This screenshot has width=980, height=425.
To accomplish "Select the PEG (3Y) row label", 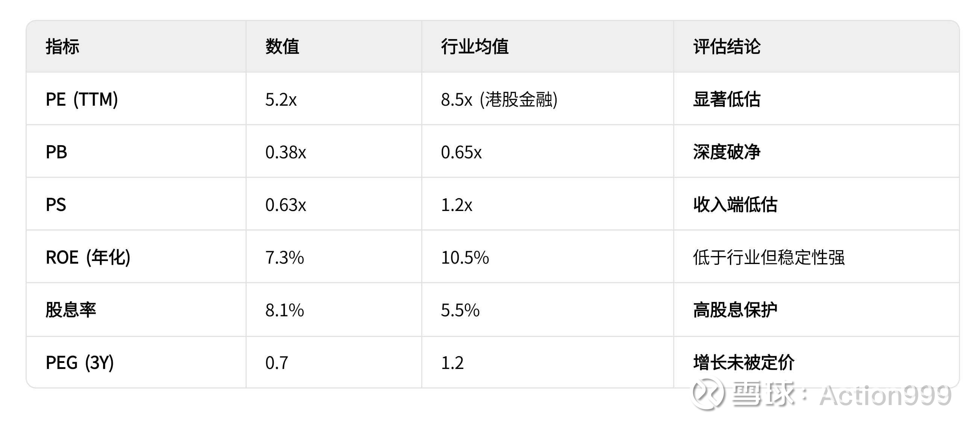I will point(79,362).
